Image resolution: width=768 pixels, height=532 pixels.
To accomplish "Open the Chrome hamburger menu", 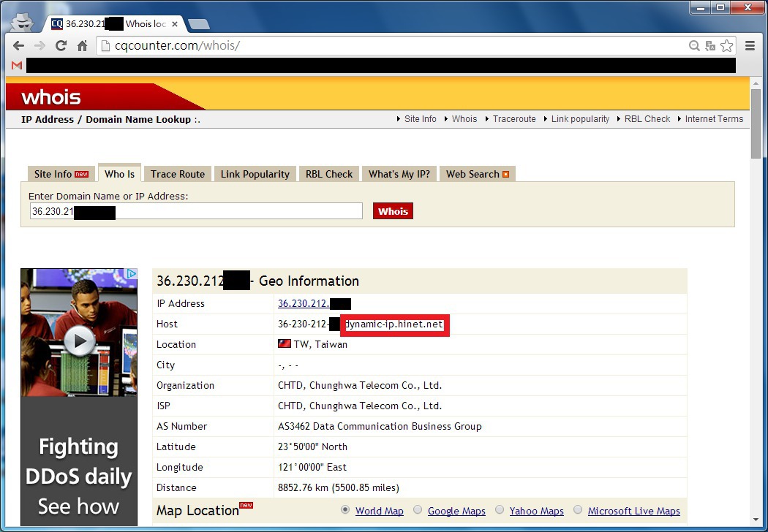I will (x=750, y=45).
